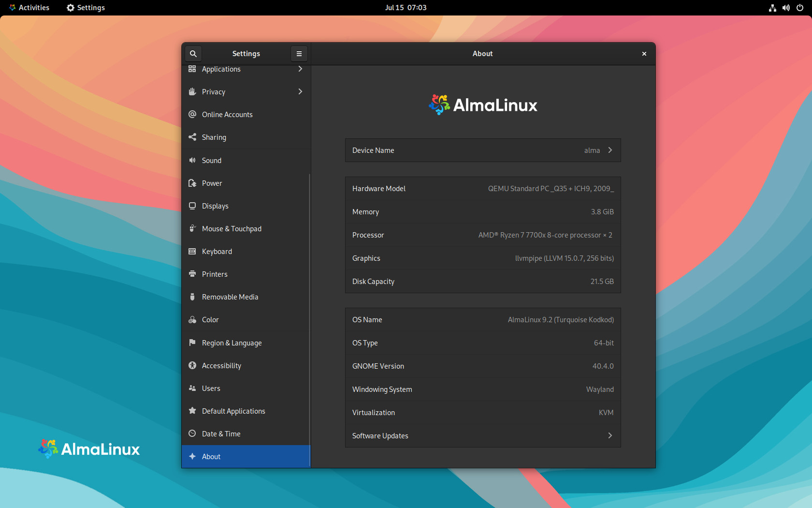Open Printers panel
This screenshot has height=508, width=812.
click(246, 274)
